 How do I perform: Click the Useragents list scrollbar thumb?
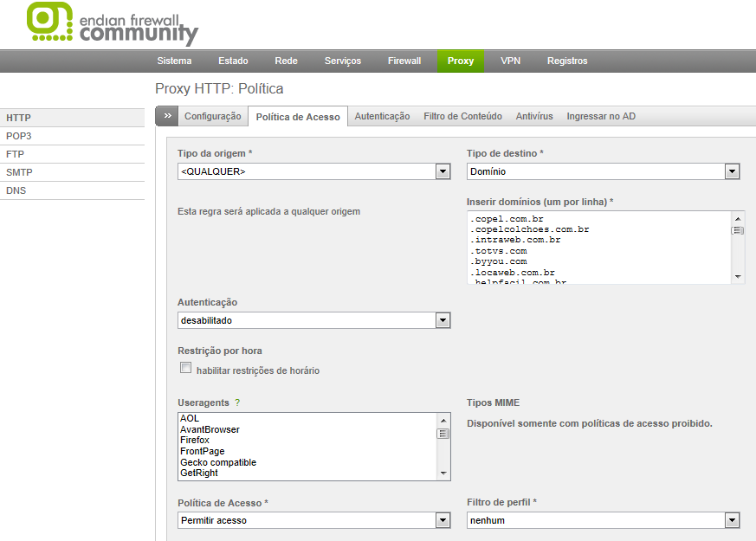[x=443, y=434]
